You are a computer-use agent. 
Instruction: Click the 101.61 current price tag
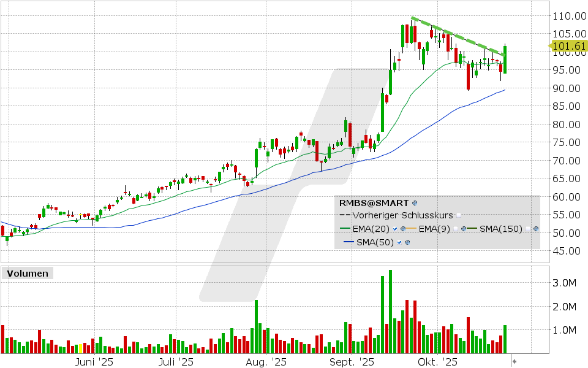(x=567, y=45)
